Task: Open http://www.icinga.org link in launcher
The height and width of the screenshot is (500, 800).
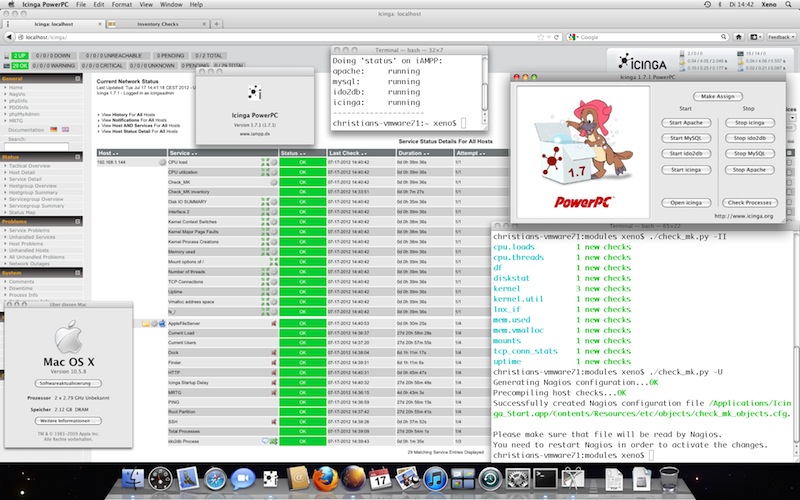Action: 743,216
